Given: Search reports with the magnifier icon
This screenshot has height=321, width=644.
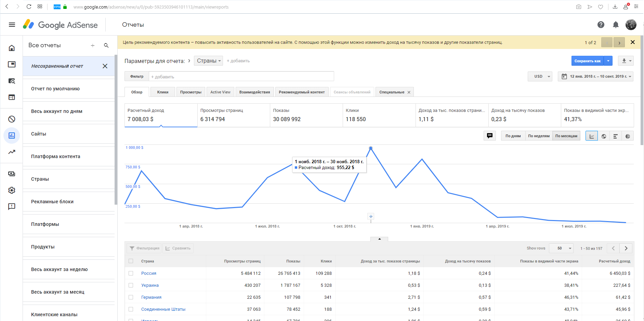Looking at the screenshot, I should (x=106, y=46).
